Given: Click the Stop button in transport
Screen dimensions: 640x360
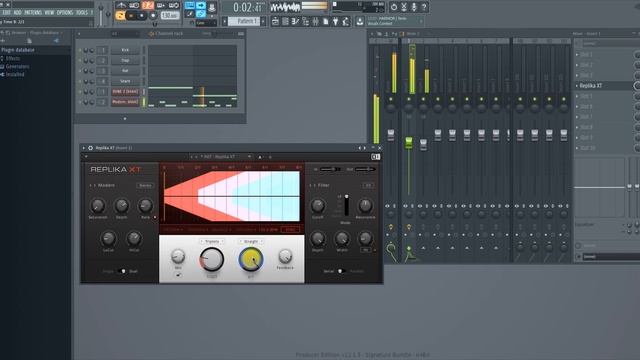Looking at the screenshot, I should [142, 16].
